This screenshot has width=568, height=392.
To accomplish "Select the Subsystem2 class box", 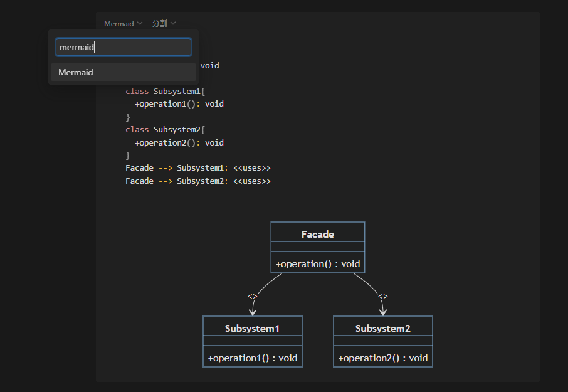I will (382, 327).
